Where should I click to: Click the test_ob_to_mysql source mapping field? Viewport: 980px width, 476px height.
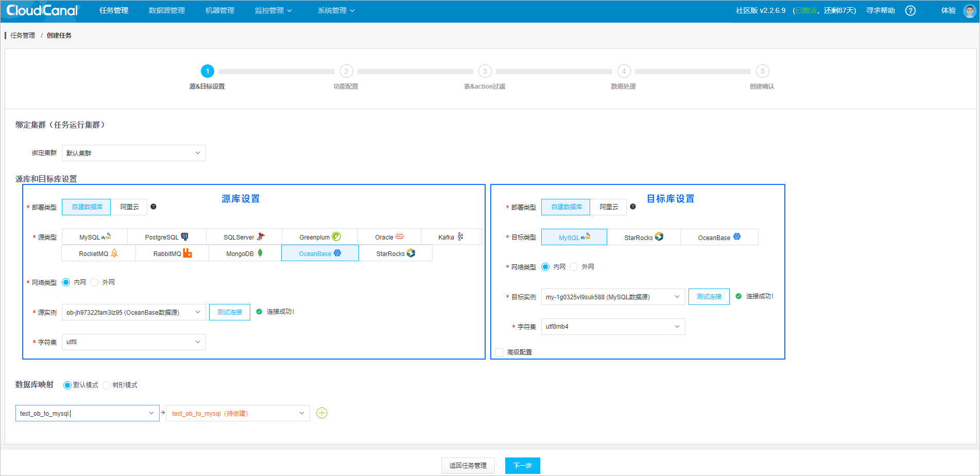pos(87,413)
